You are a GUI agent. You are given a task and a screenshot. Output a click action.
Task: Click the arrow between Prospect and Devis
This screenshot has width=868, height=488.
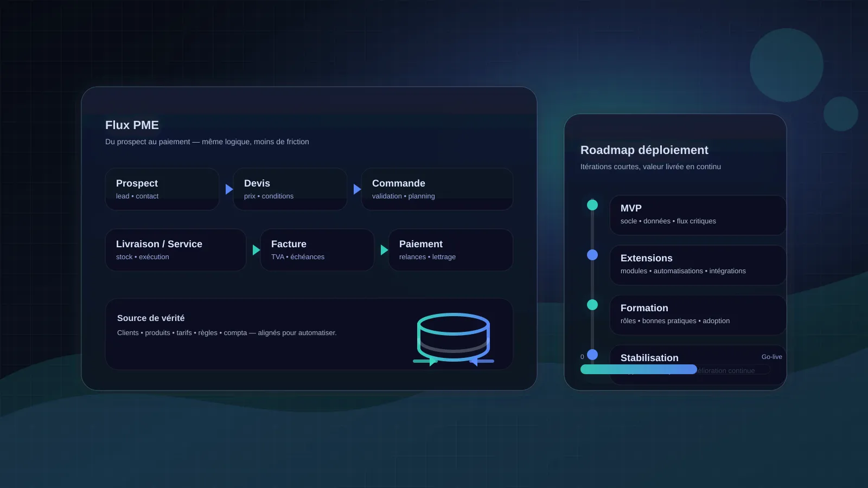pyautogui.click(x=229, y=189)
